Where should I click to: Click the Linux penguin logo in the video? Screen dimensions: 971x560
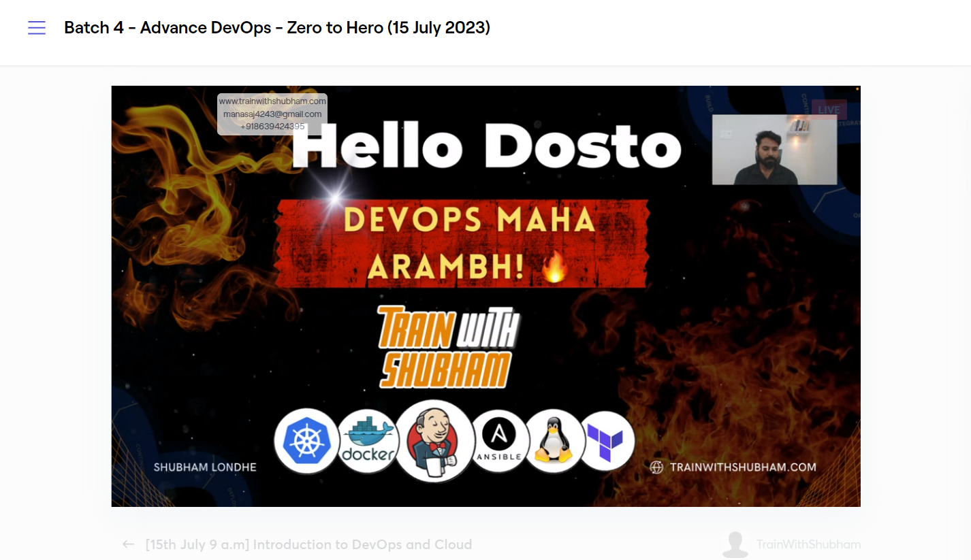[554, 441]
